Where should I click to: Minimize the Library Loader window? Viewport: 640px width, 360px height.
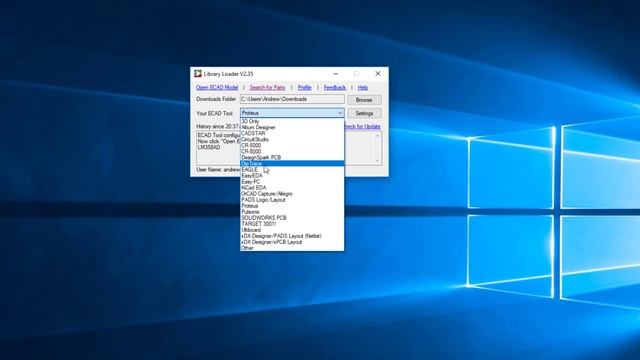pyautogui.click(x=336, y=74)
